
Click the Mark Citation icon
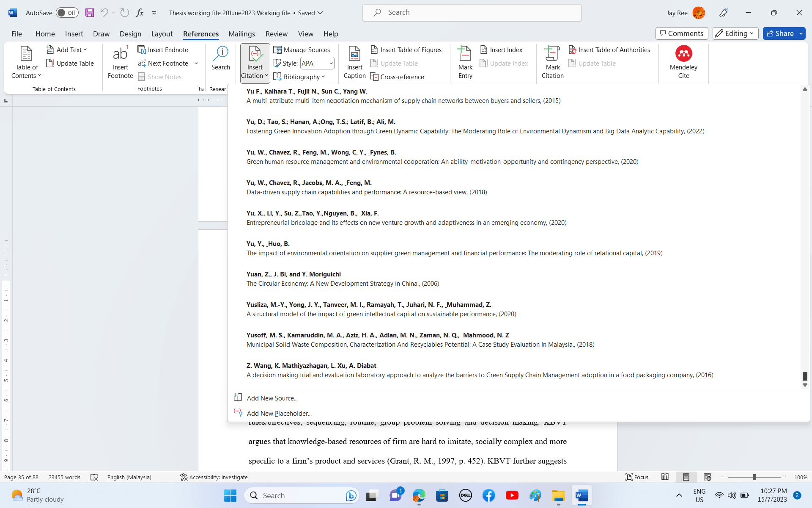pyautogui.click(x=552, y=62)
